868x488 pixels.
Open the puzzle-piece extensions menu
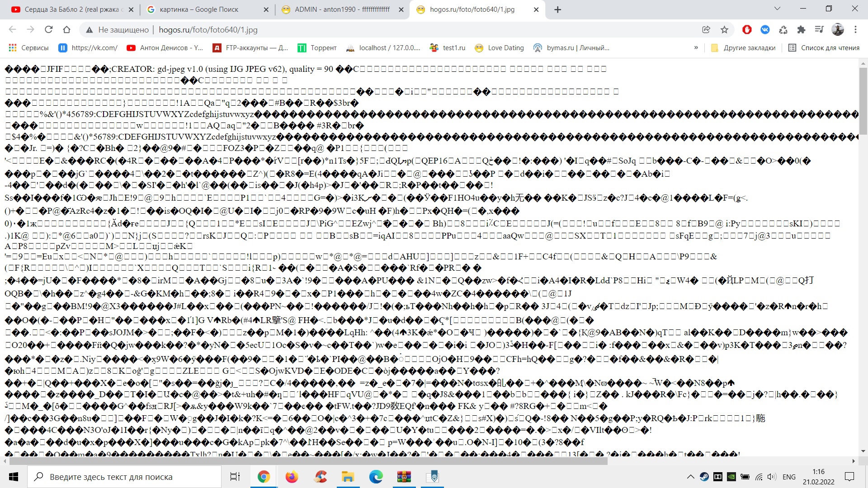[x=801, y=29]
